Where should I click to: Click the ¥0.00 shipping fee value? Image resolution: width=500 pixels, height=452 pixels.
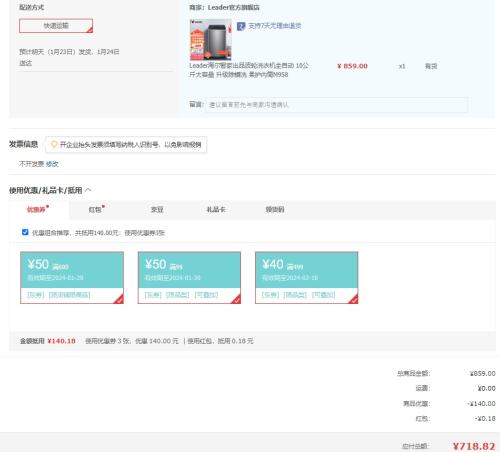click(486, 388)
